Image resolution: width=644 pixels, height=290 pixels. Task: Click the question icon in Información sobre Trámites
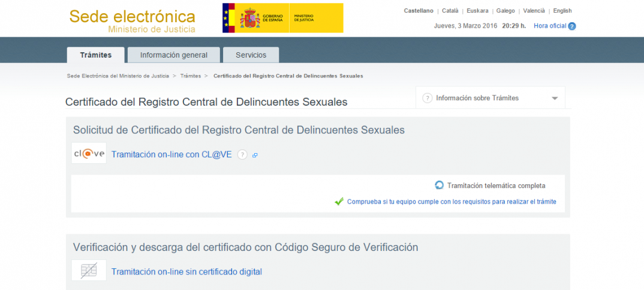point(428,98)
